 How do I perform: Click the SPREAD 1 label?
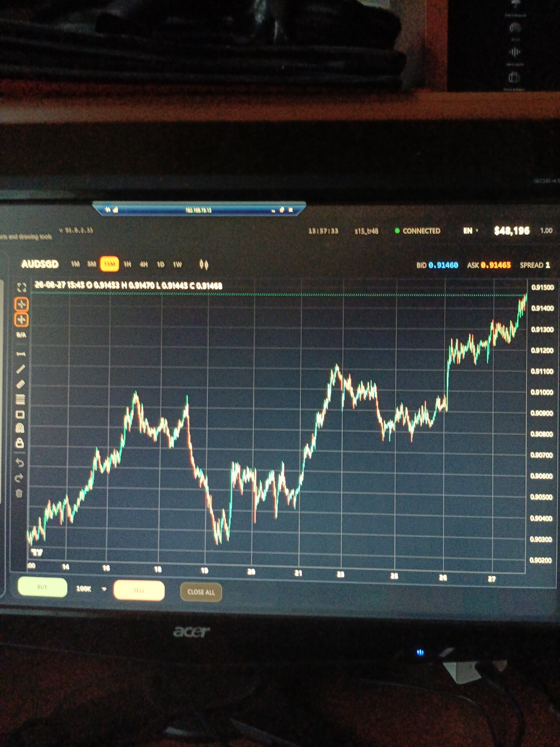535,265
